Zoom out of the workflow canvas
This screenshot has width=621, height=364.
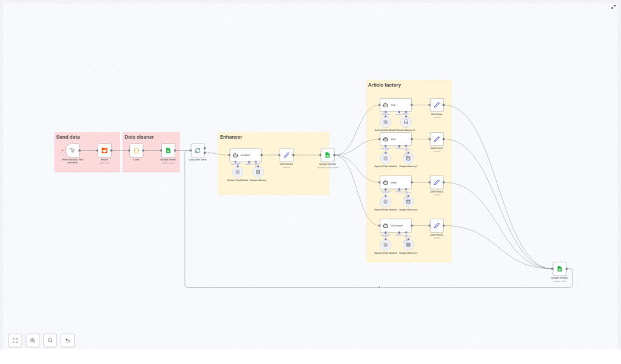click(50, 340)
